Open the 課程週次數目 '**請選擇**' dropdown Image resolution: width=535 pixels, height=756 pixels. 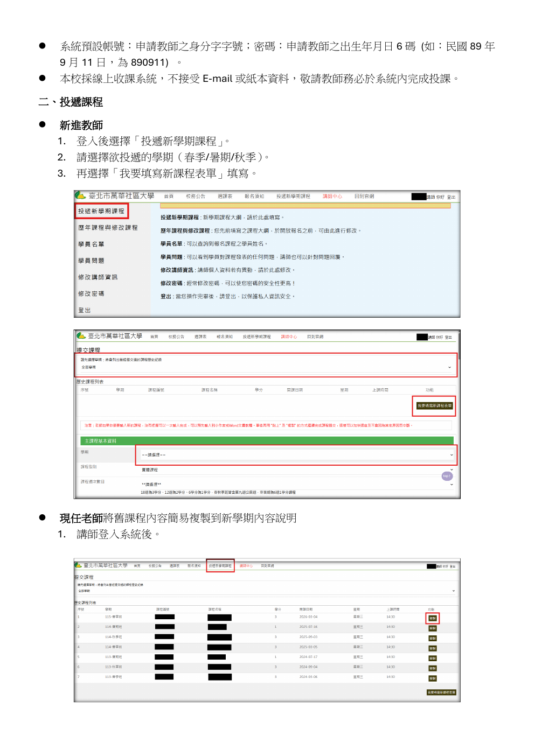(x=296, y=485)
